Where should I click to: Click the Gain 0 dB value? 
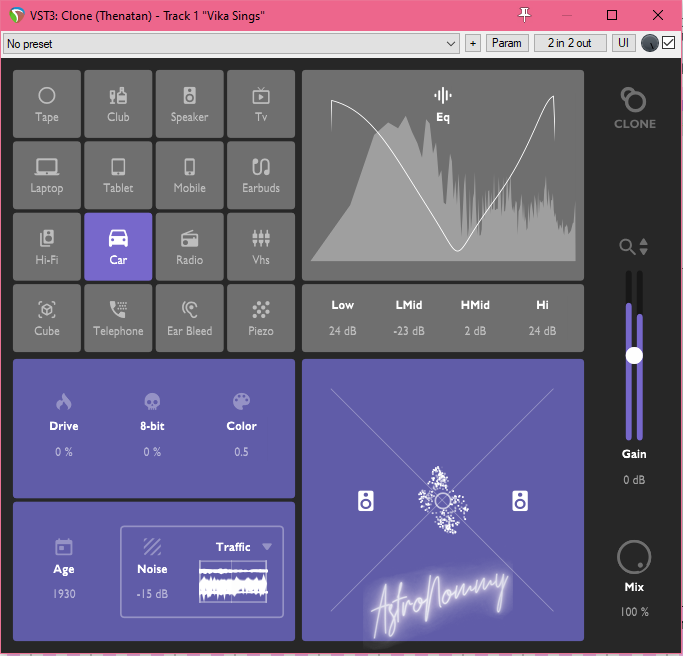(x=634, y=480)
